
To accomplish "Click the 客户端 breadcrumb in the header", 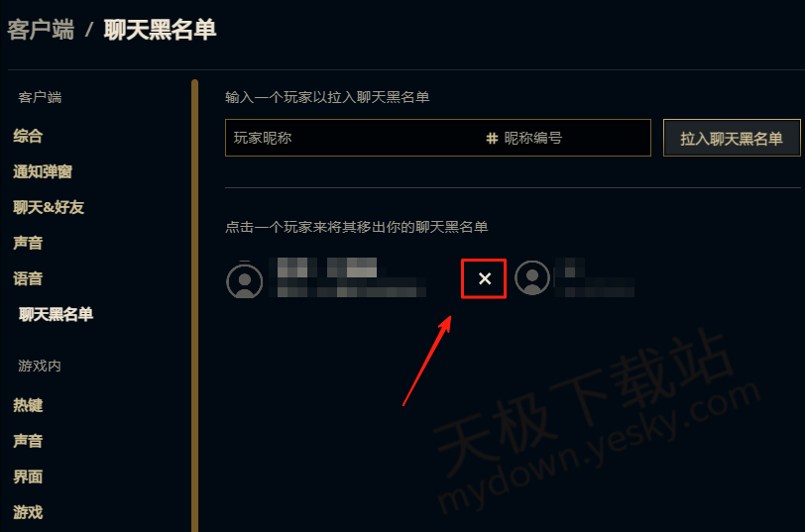I will 41,30.
